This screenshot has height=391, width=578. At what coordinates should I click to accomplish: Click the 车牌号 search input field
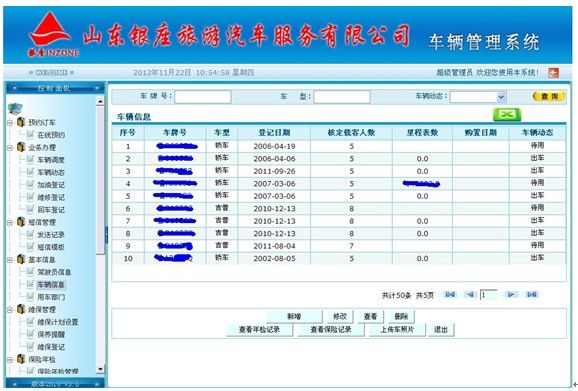pyautogui.click(x=203, y=97)
